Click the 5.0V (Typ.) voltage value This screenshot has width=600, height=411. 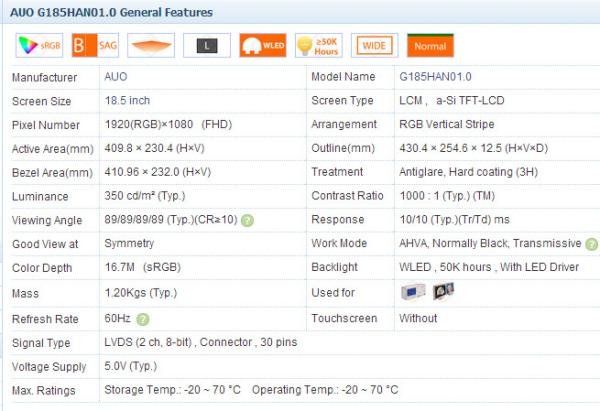[130, 366]
